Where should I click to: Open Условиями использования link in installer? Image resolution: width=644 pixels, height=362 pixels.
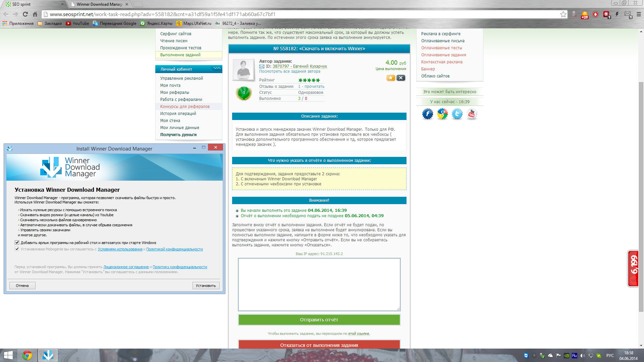coord(120,249)
